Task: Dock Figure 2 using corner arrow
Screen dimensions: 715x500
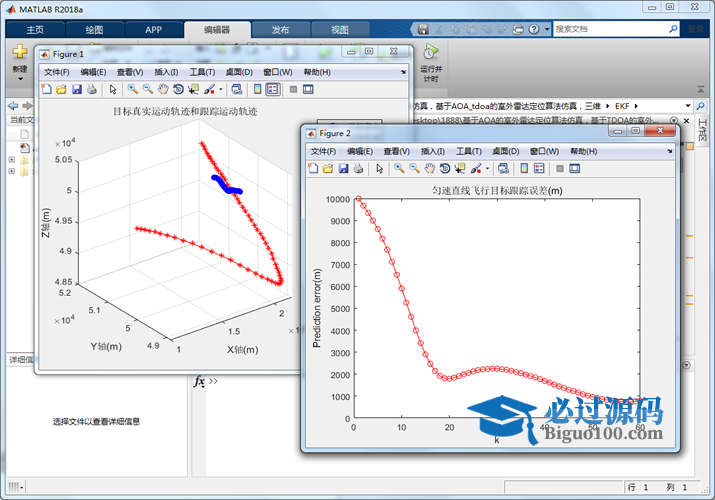Action: 669,151
